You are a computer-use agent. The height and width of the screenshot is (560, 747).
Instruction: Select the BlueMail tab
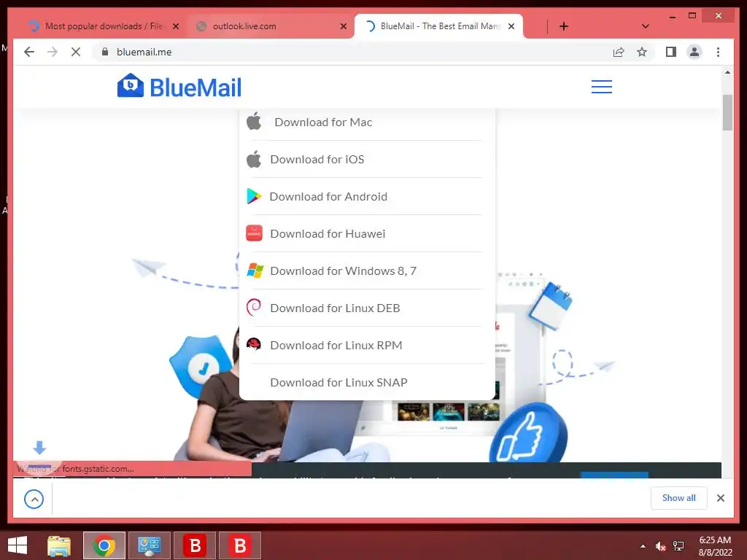438,26
